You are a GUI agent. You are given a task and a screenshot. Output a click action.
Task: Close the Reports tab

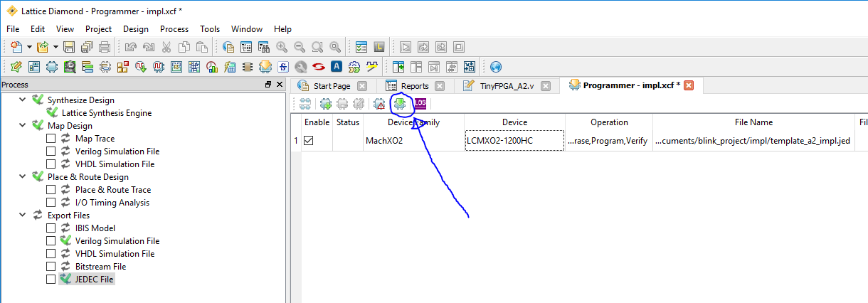click(x=439, y=86)
